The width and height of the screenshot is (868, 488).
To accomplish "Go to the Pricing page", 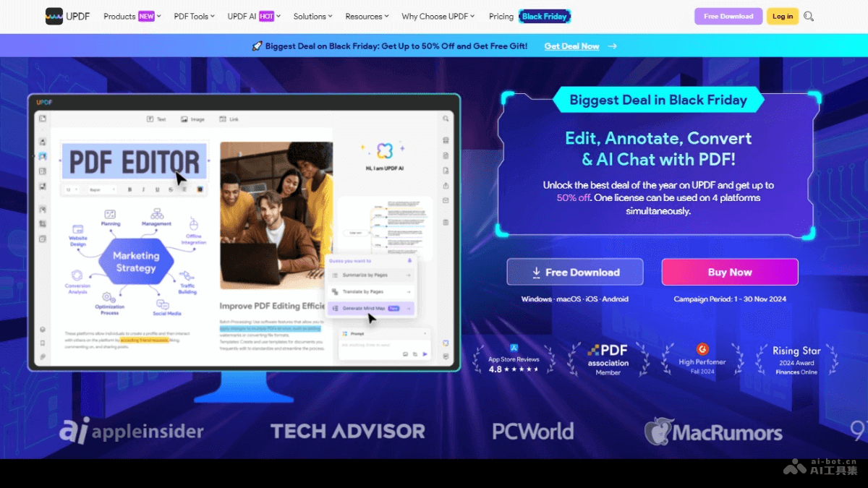I will pyautogui.click(x=501, y=16).
